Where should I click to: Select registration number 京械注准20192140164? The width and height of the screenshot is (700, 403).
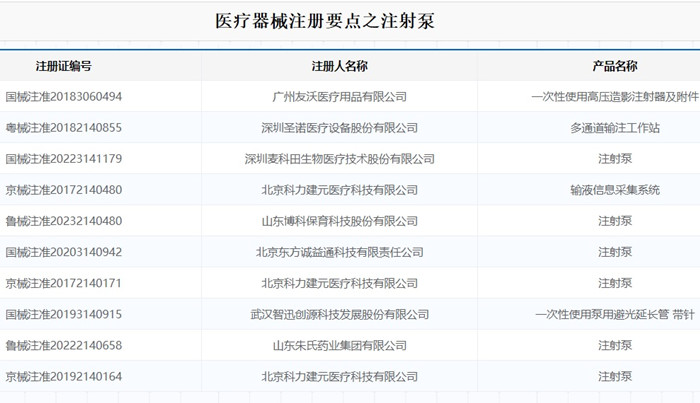(64, 376)
